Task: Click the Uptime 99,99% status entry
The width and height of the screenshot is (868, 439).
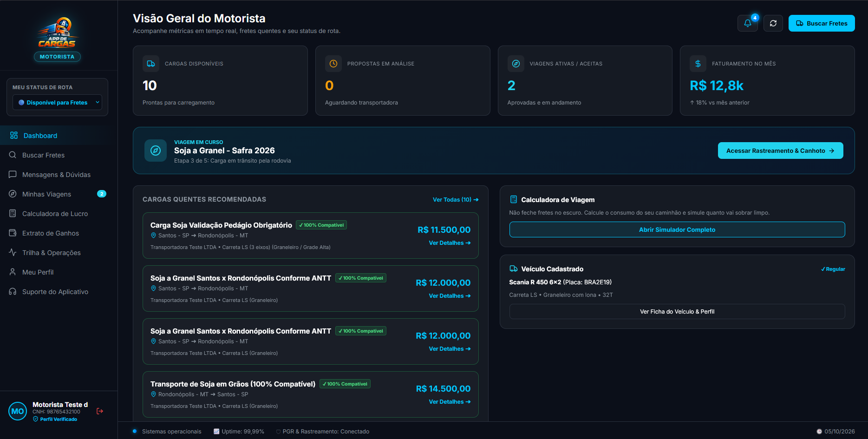Action: (239, 432)
